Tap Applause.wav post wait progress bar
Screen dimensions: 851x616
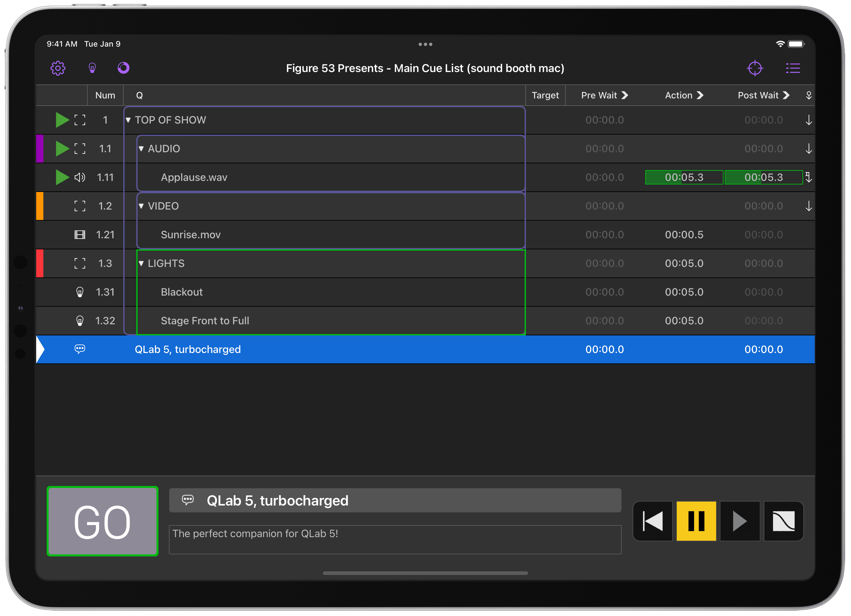tap(764, 177)
